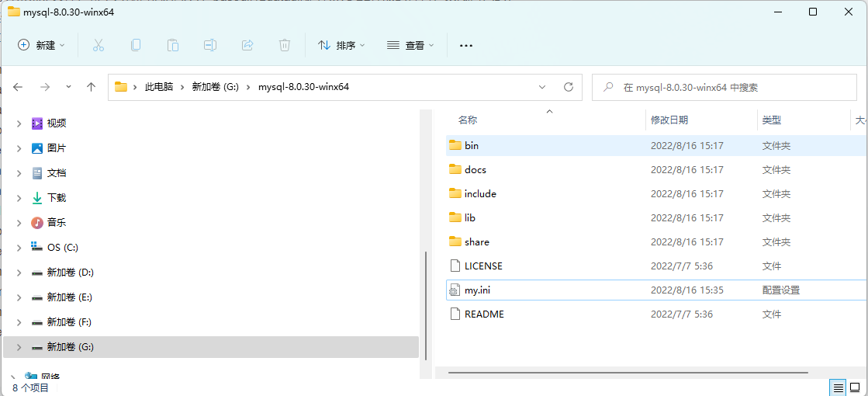Refresh the current folder view
868x396 pixels.
point(568,87)
